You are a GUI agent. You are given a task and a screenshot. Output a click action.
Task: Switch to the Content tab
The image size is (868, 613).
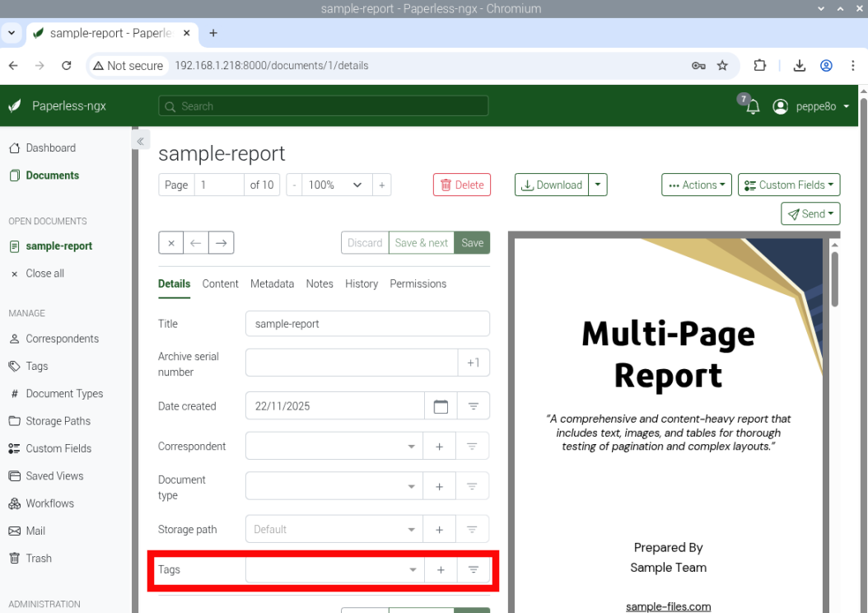[220, 283]
